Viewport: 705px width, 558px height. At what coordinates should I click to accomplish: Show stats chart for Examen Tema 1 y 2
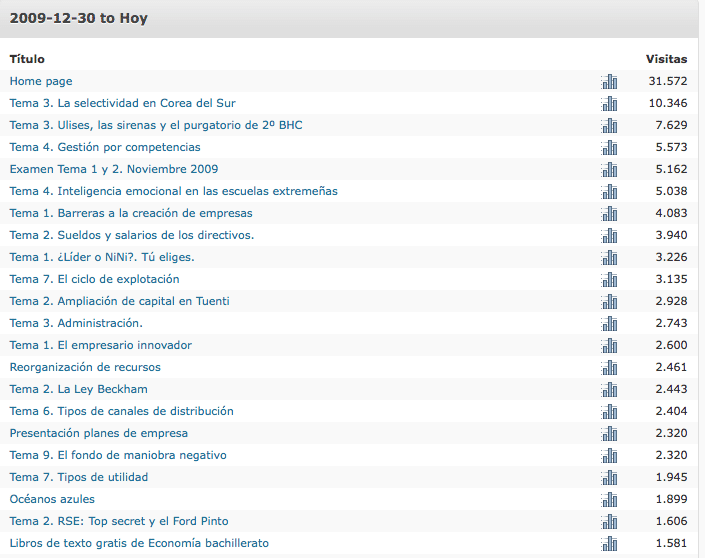point(609,169)
